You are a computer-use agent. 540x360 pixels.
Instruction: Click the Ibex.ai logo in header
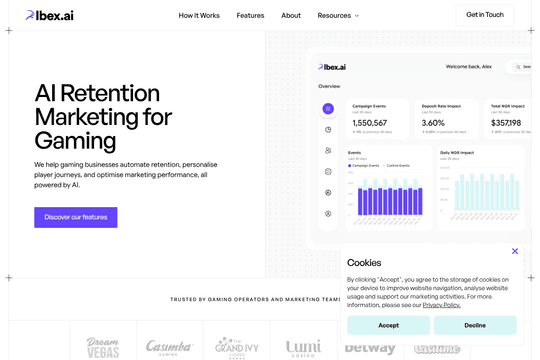click(x=50, y=16)
